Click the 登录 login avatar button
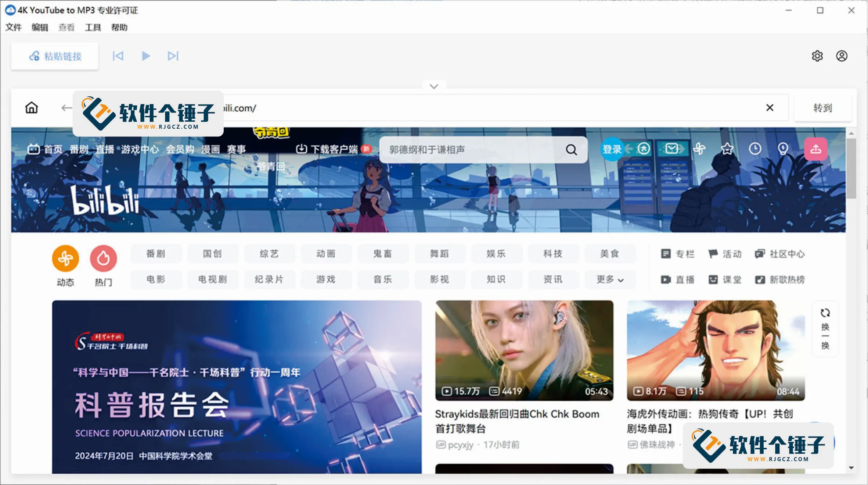Screen dimensions: 868x485 coord(612,149)
